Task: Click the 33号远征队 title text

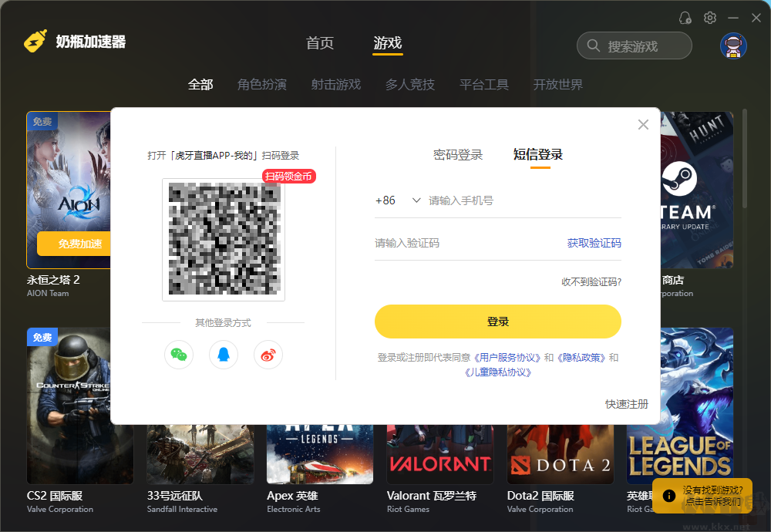Action: click(174, 496)
